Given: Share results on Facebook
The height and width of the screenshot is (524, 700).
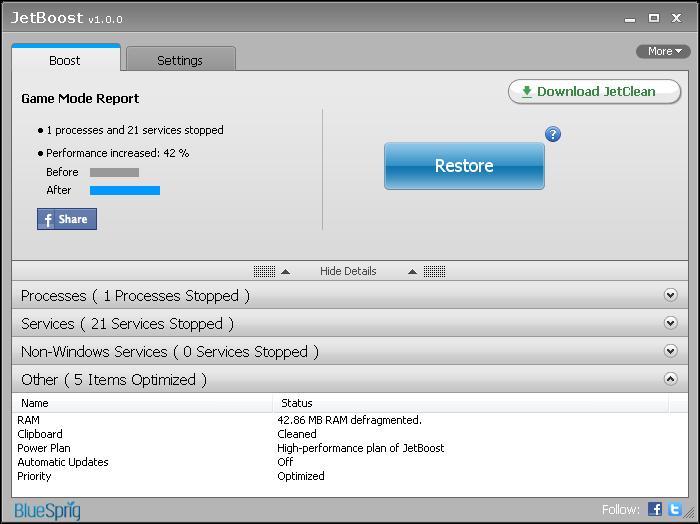Looking at the screenshot, I should pyautogui.click(x=67, y=219).
